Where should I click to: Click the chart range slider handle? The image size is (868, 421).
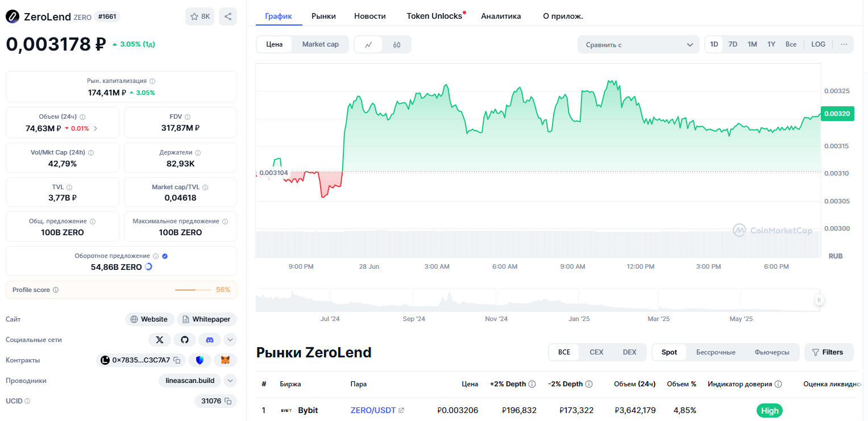pos(819,300)
